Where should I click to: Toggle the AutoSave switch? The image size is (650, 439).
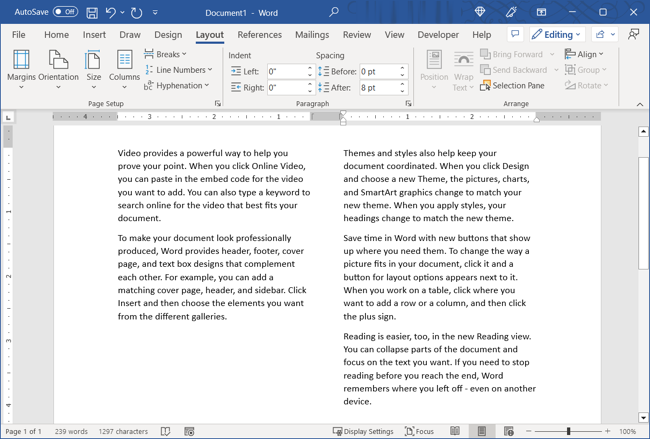point(65,12)
